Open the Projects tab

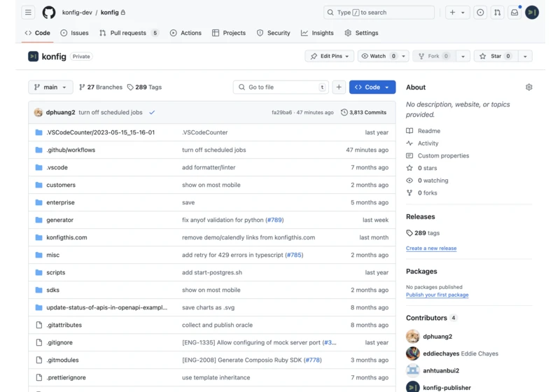coord(229,33)
